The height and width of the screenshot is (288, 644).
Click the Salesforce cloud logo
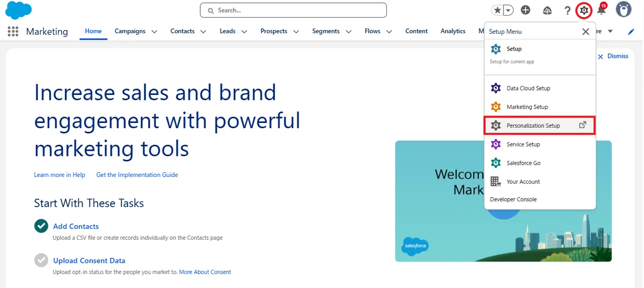tap(18, 10)
